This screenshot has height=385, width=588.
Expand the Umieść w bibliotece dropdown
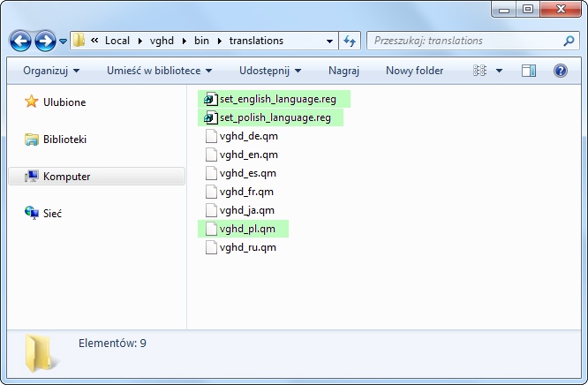coord(160,71)
